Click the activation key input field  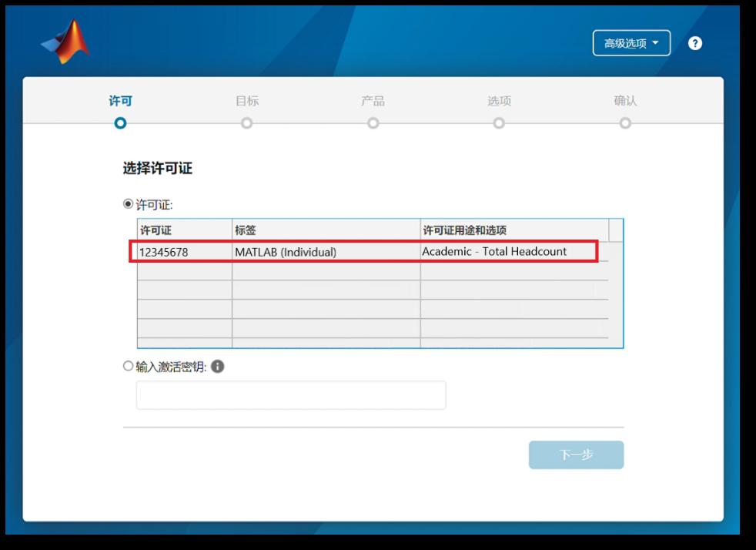tap(291, 395)
